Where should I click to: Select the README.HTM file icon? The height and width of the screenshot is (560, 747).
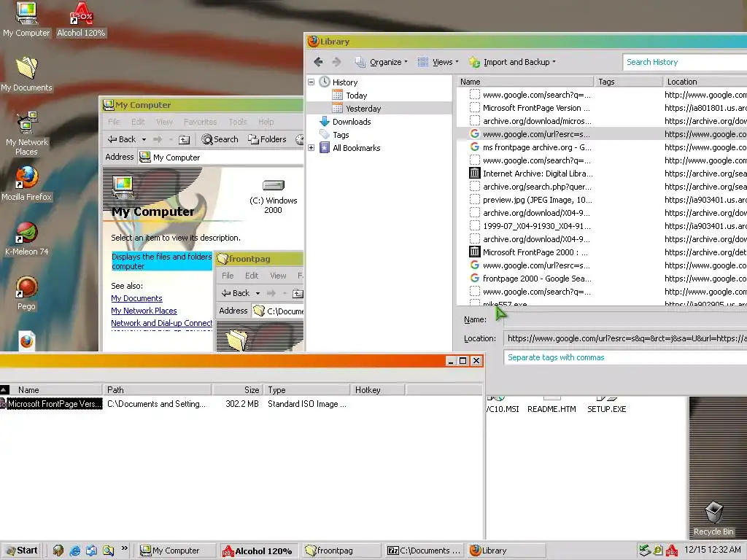point(551,405)
